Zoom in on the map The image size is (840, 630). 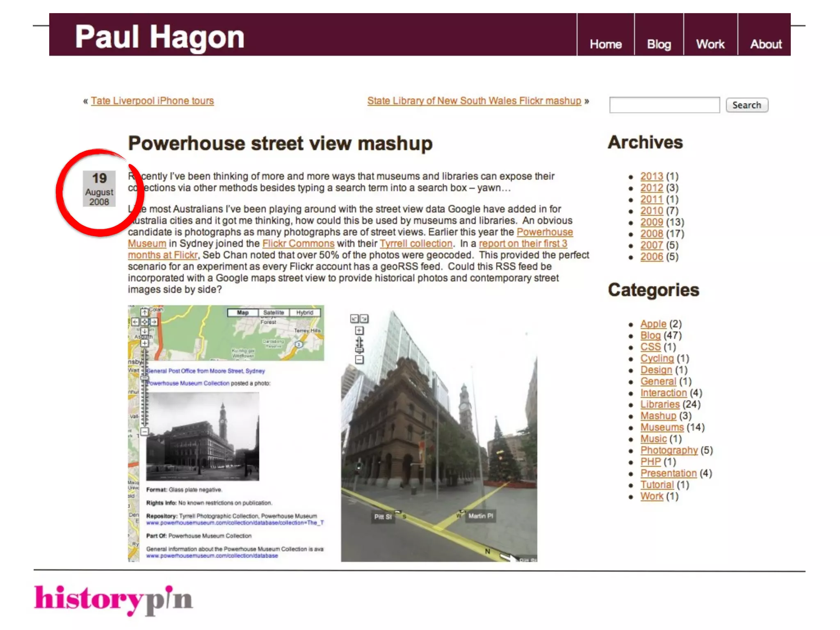tap(144, 343)
